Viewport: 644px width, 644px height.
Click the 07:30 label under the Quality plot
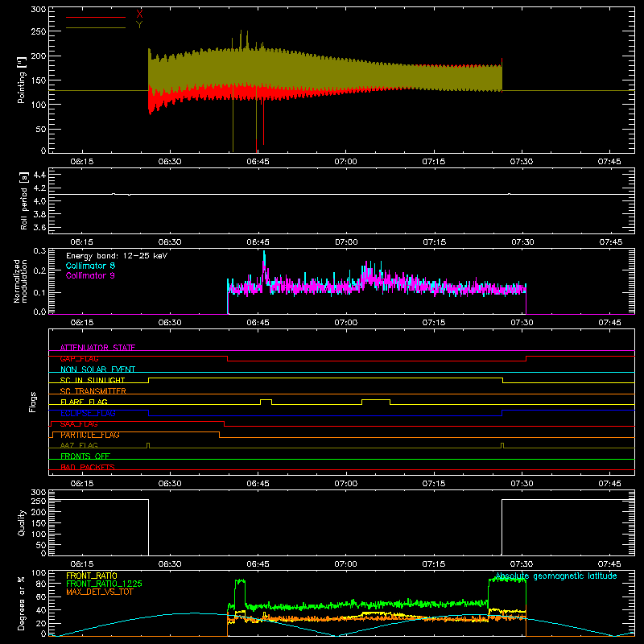pos(522,564)
